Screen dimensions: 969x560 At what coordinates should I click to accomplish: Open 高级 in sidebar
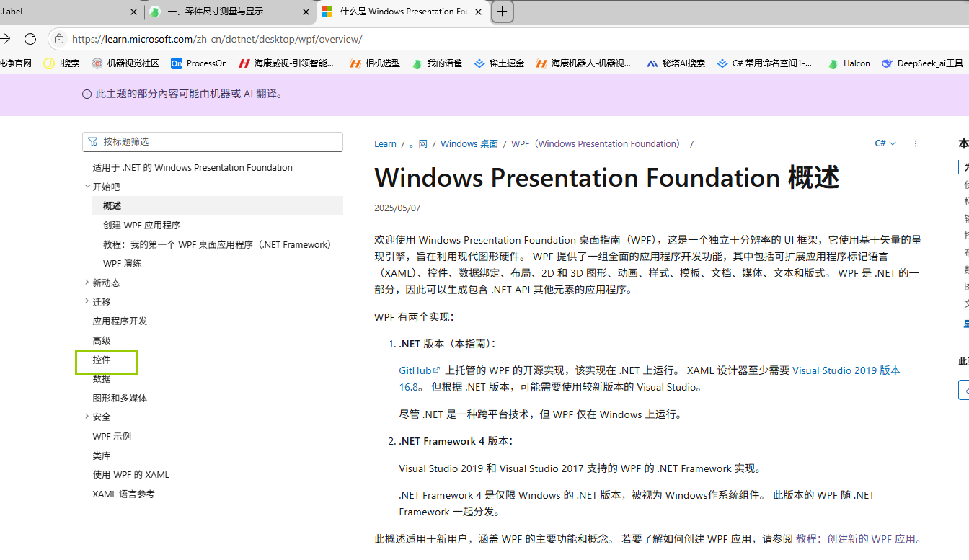(102, 340)
